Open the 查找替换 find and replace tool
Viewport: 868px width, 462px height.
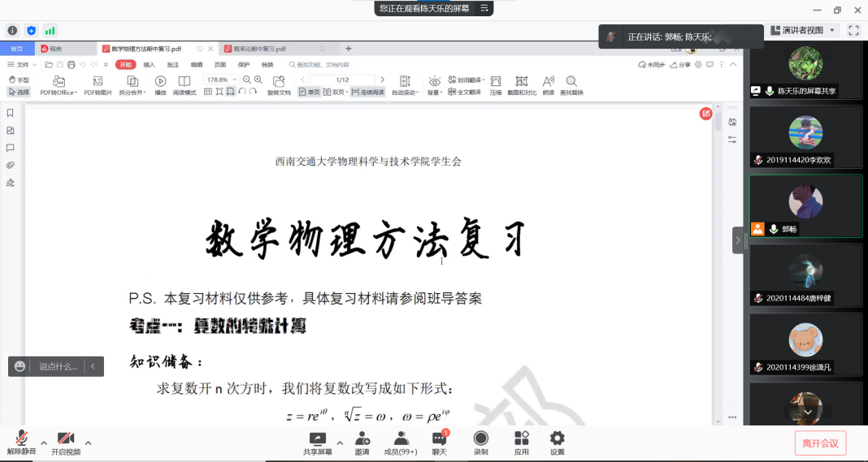571,81
